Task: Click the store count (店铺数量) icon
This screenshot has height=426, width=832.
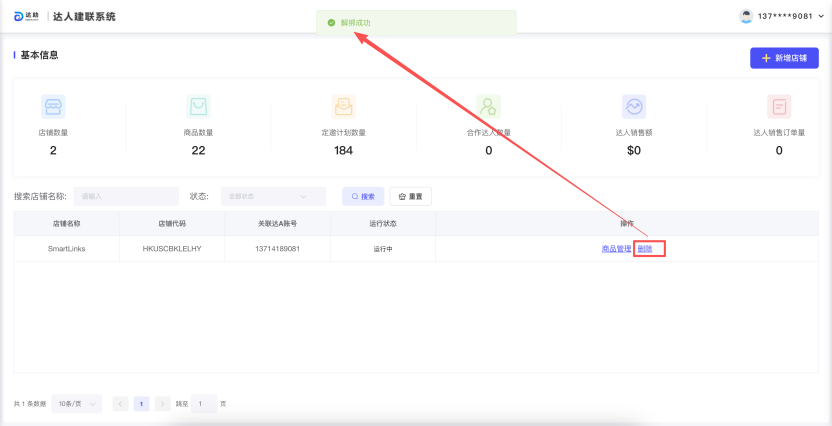Action: [x=53, y=106]
